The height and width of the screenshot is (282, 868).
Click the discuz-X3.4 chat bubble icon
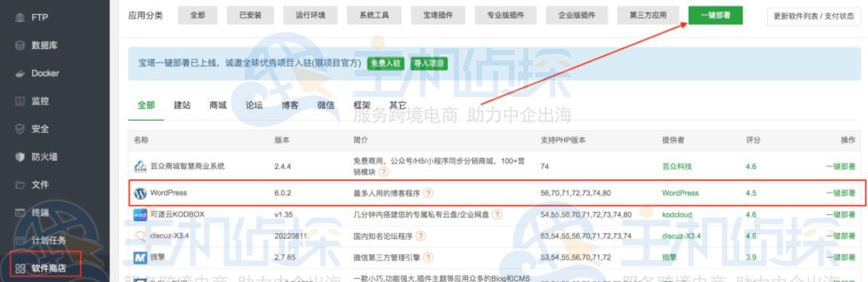pyautogui.click(x=140, y=236)
